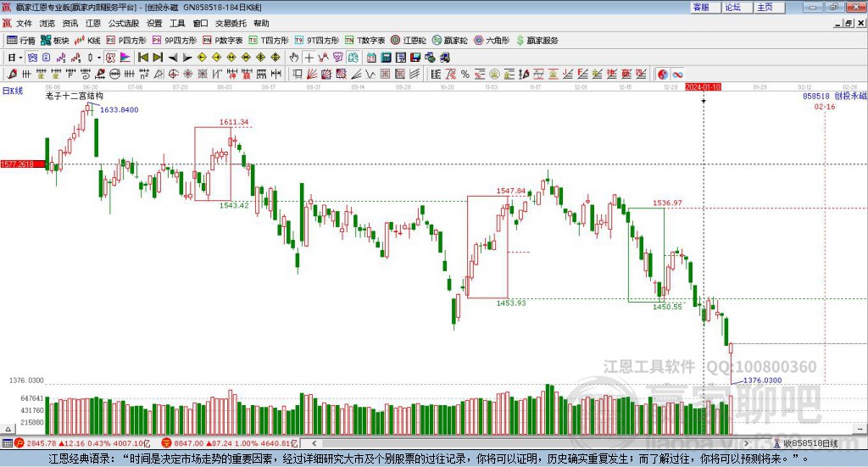Screen dimensions: 868x467
Task: Open the 赢家轮 wheel tool
Action: (450, 41)
